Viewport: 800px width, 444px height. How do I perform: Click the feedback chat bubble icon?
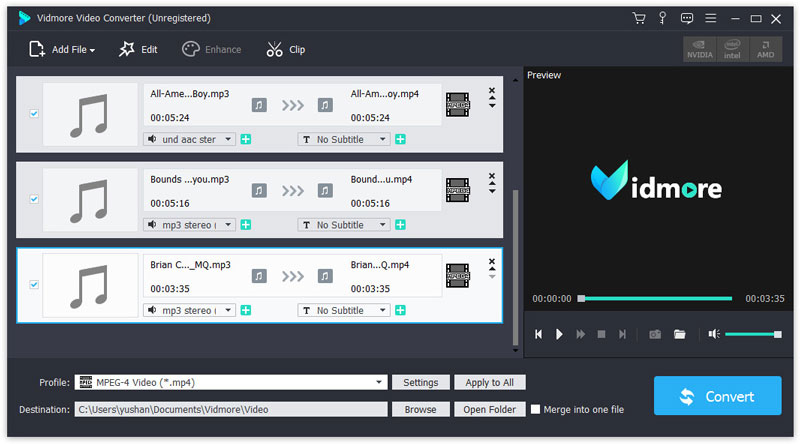(x=686, y=18)
